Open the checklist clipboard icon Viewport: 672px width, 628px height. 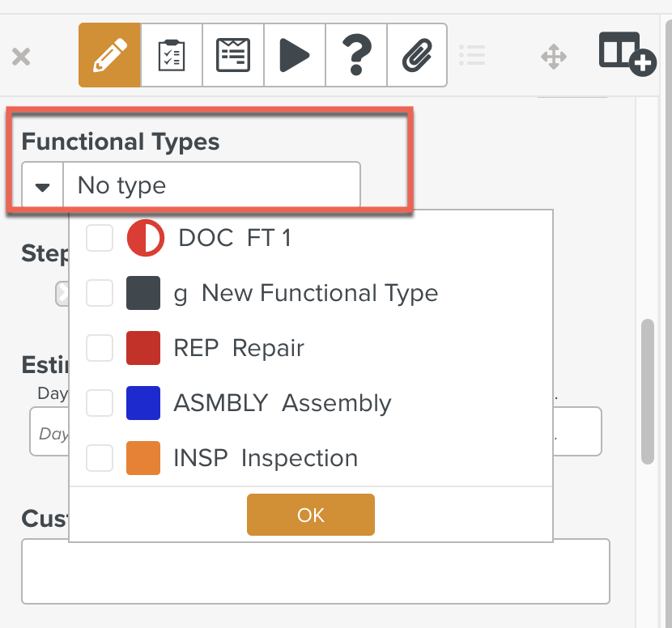click(x=171, y=55)
